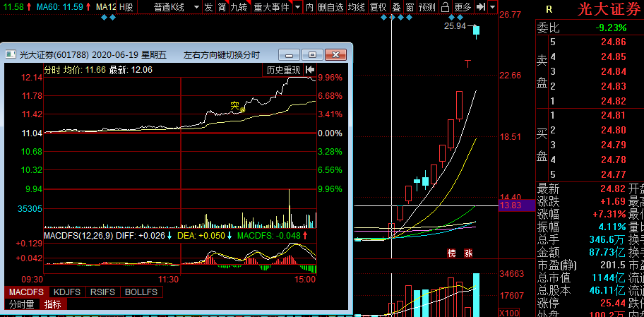Viewport: 644px width, 317px height.
Task: Click the back-arrow icon beside 历史重现
Action: coord(310,70)
